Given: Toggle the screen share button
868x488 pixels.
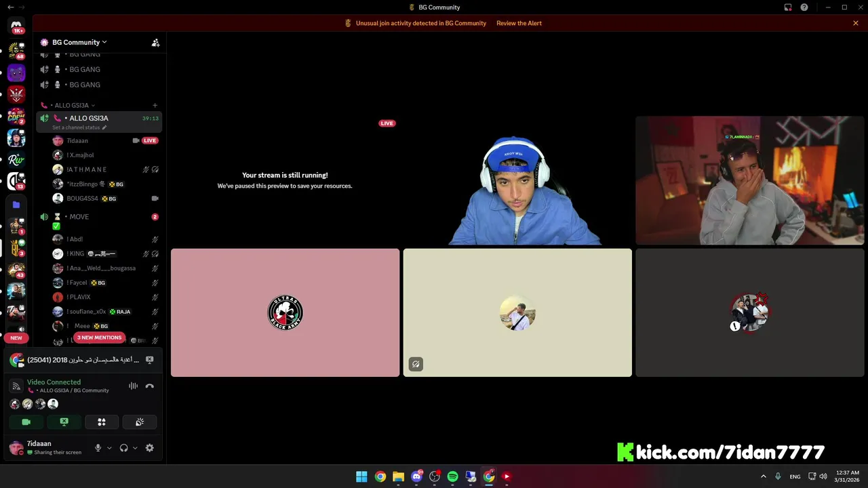Looking at the screenshot, I should 64,422.
